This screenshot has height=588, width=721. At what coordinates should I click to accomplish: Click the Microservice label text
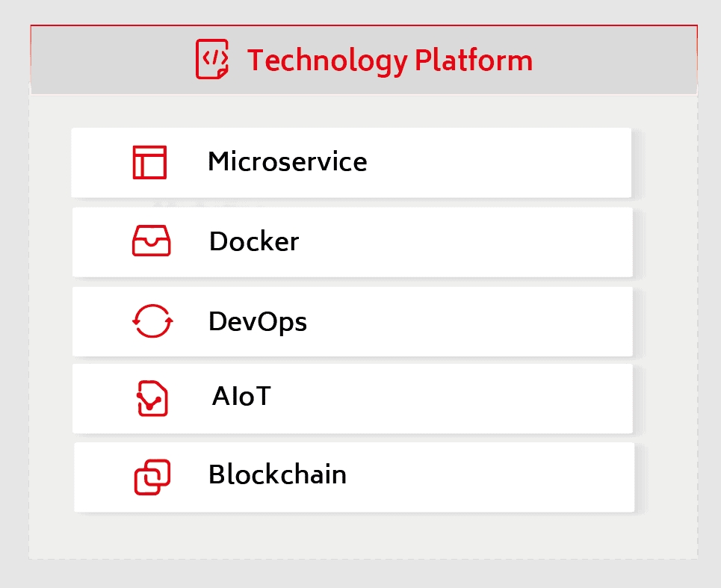(x=288, y=161)
